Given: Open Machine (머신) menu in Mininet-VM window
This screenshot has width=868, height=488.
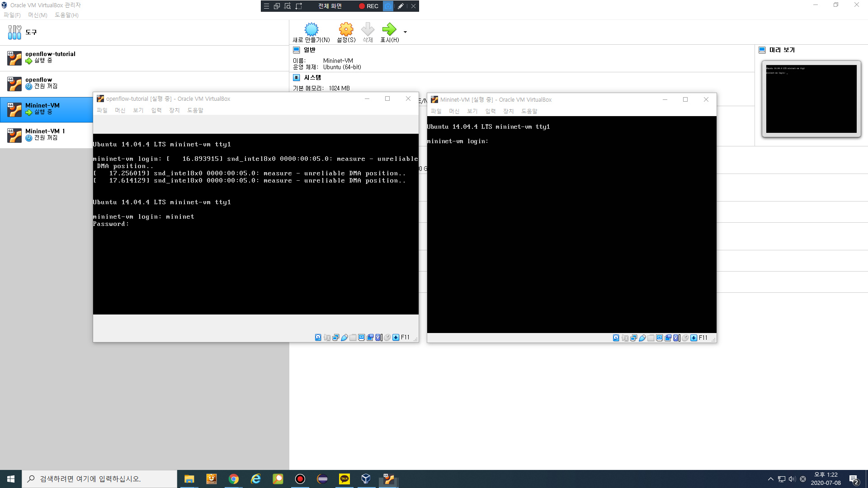Looking at the screenshot, I should (454, 111).
